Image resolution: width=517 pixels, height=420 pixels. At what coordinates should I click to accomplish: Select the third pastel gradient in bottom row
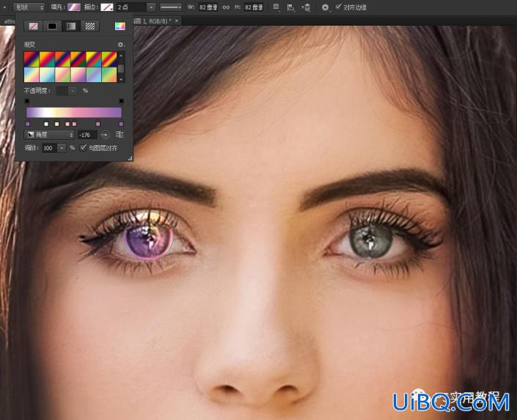(62, 75)
